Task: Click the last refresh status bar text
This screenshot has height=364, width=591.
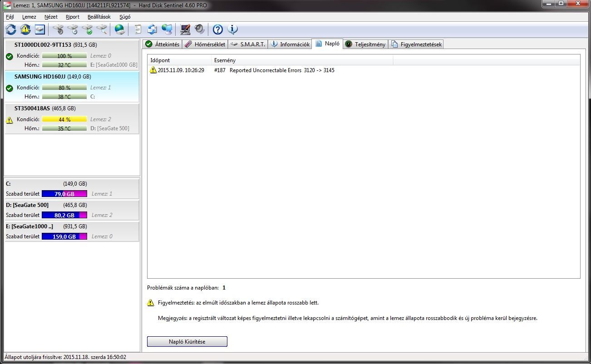Action: point(65,357)
